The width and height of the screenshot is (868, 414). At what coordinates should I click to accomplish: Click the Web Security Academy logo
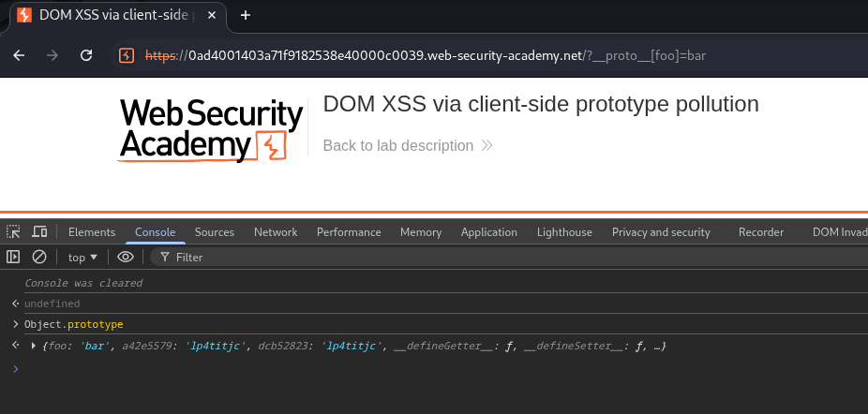(211, 130)
